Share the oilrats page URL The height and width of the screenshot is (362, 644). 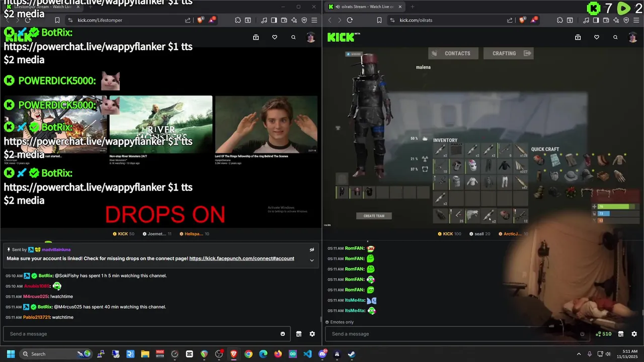[x=510, y=20]
